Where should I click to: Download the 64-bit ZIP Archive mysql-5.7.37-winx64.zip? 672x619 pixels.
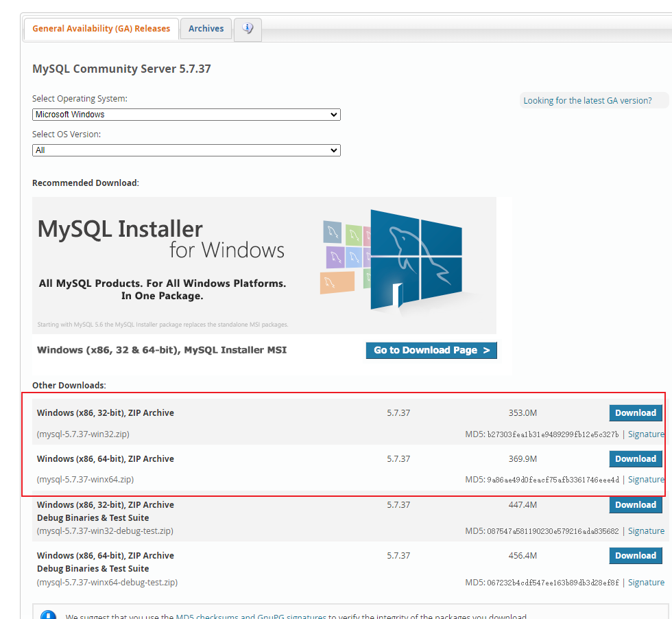coord(636,458)
